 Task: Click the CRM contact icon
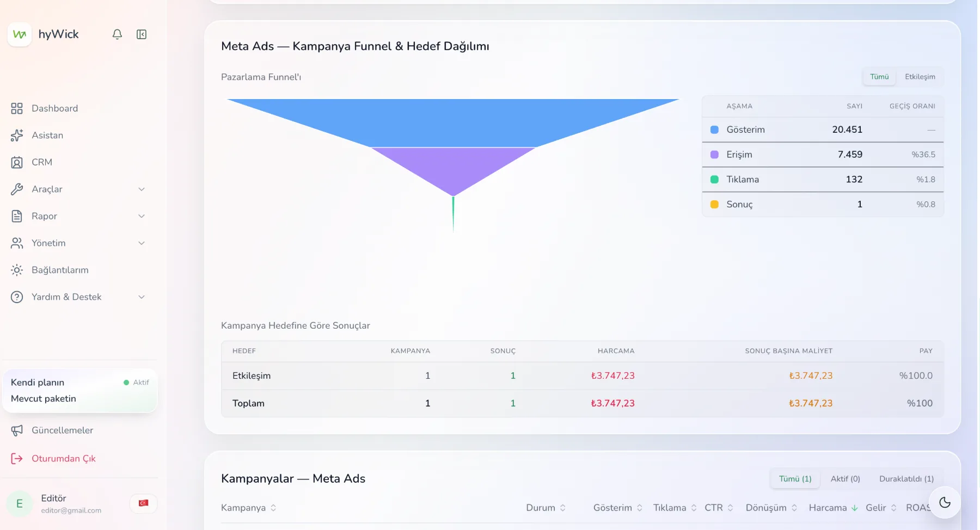tap(17, 162)
